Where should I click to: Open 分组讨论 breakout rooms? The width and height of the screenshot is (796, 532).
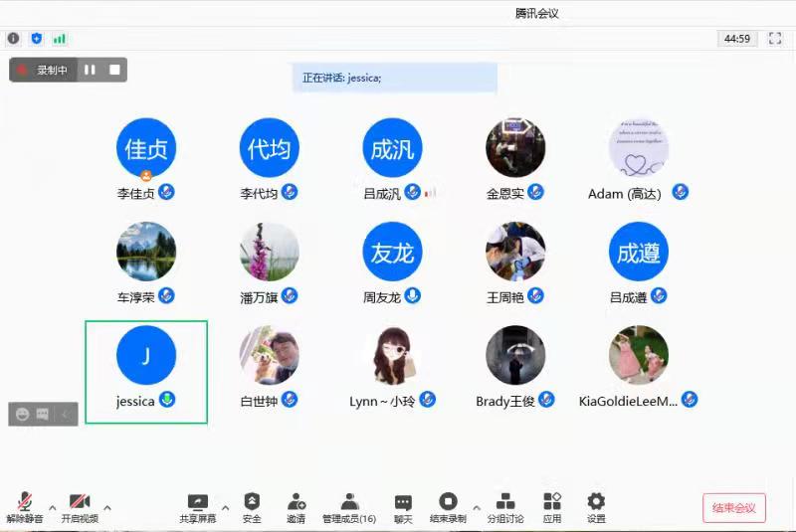tap(505, 507)
